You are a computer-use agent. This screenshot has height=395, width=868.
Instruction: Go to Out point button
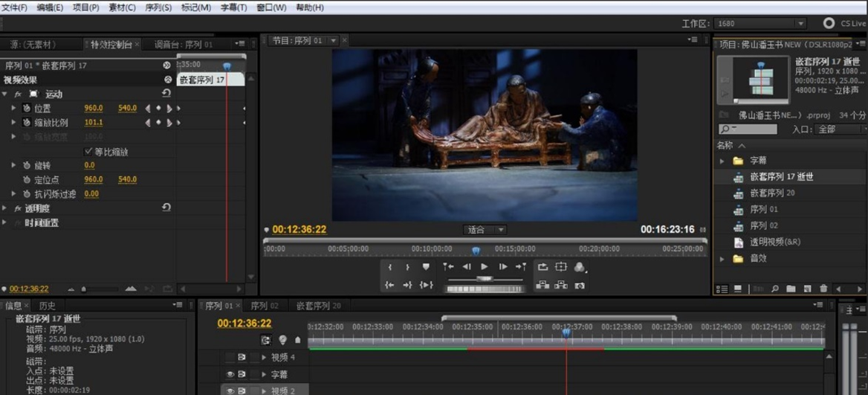pyautogui.click(x=407, y=285)
